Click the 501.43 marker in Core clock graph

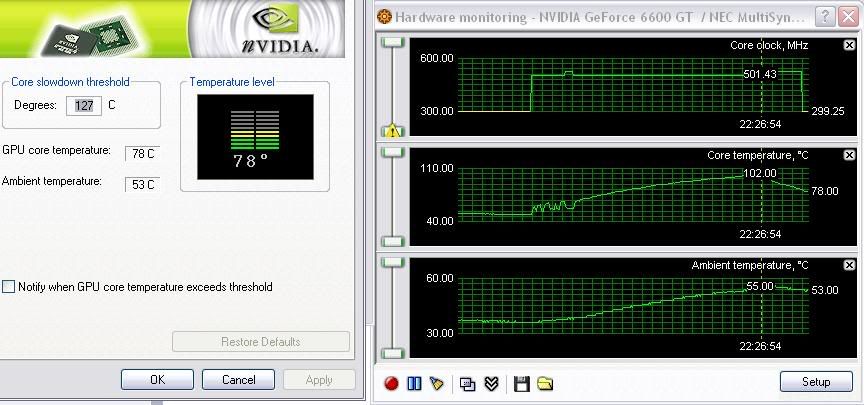760,74
